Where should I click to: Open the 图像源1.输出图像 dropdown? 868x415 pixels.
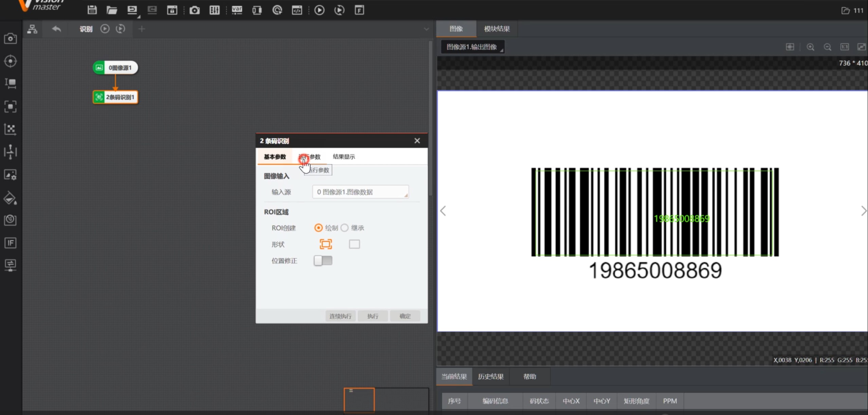[x=472, y=47]
